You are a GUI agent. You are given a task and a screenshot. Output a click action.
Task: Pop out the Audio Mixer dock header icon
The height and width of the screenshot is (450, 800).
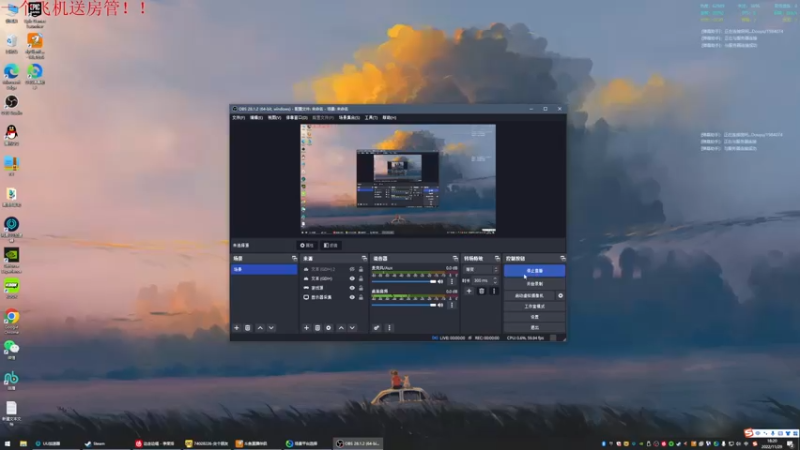click(455, 258)
